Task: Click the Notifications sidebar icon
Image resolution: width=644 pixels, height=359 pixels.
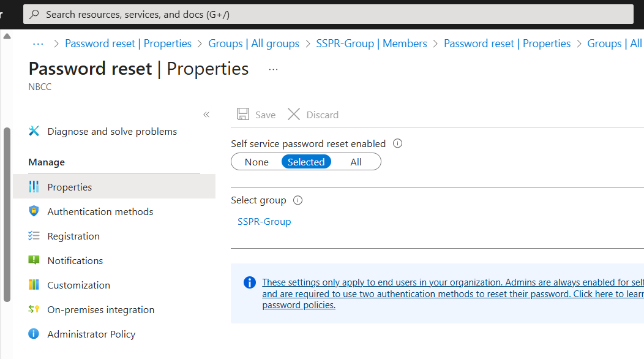Action: click(34, 260)
